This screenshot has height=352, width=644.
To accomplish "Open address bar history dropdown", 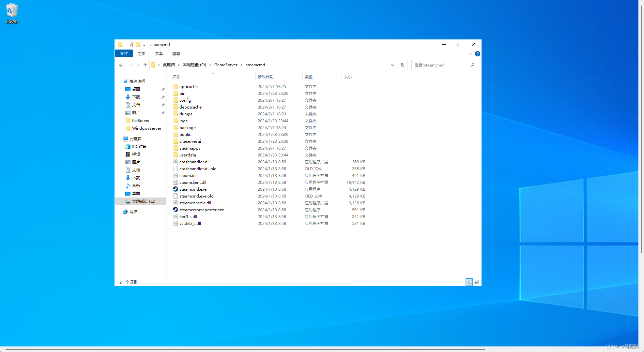I will (392, 65).
